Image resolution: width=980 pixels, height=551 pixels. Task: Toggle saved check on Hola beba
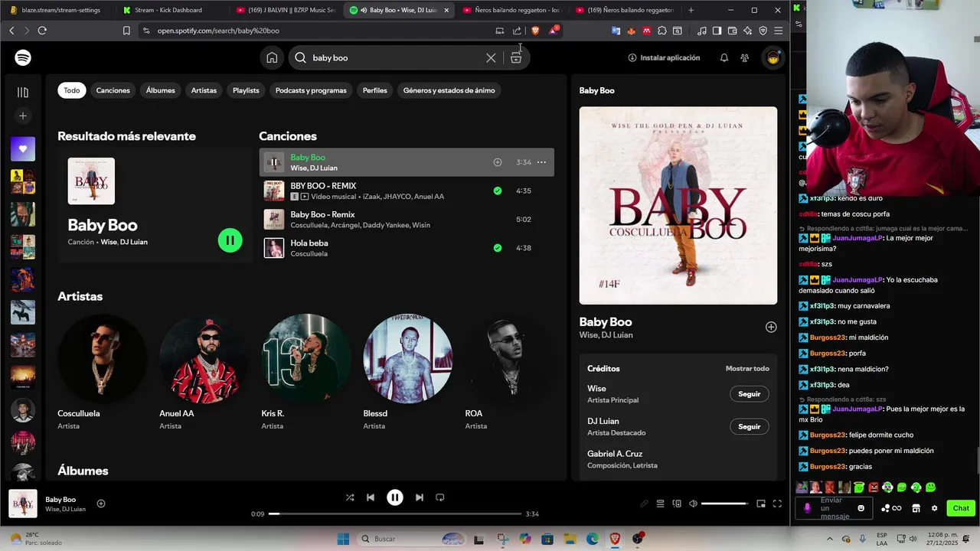pos(498,248)
